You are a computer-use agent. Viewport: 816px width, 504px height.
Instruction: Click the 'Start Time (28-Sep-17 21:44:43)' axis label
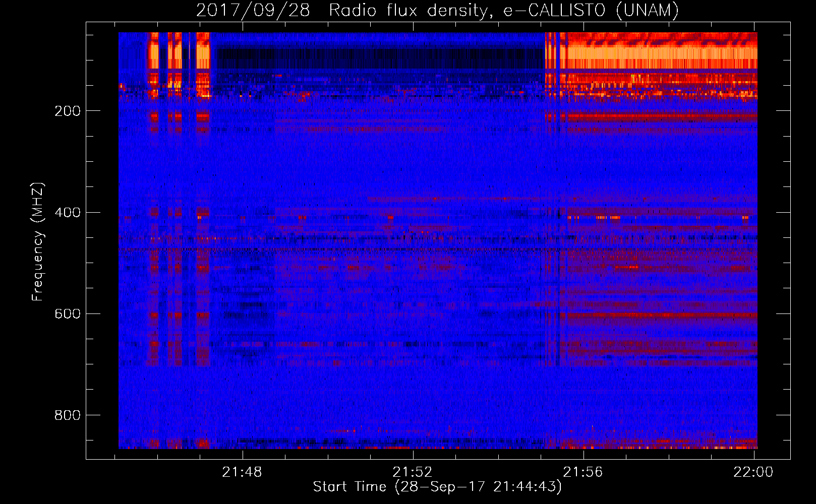pos(437,487)
